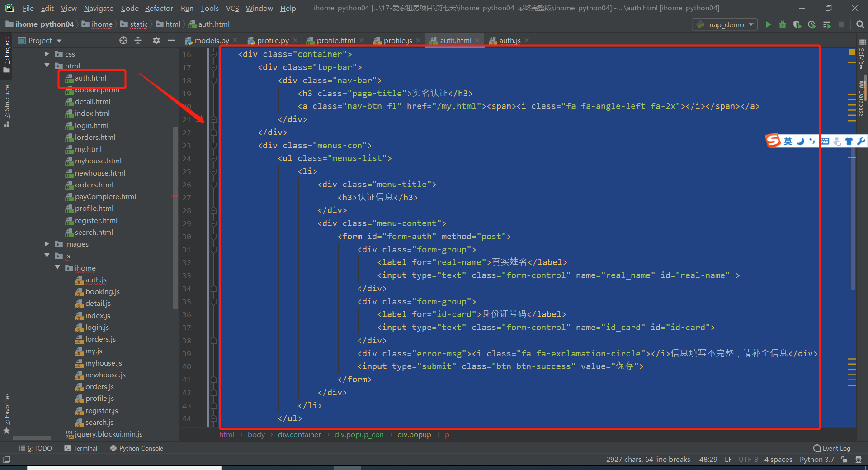Select auth.html in project tree
The height and width of the screenshot is (470, 868).
tap(90, 78)
